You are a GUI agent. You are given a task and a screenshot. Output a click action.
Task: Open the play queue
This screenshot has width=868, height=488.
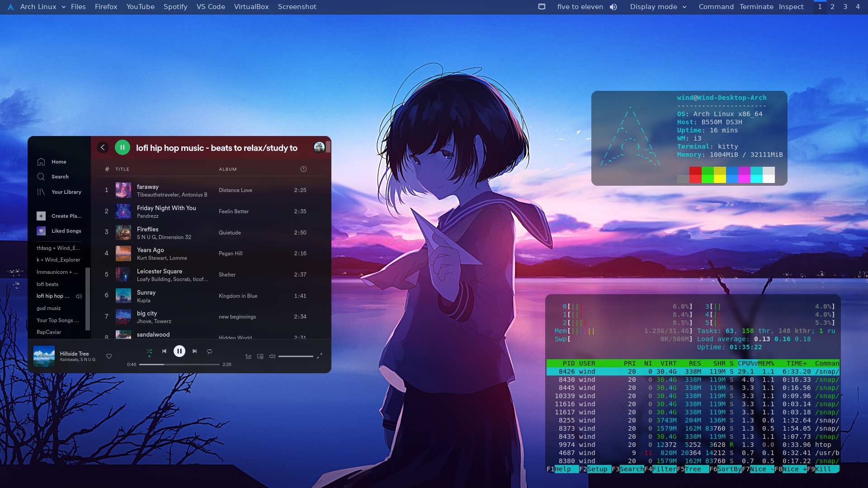coord(248,357)
